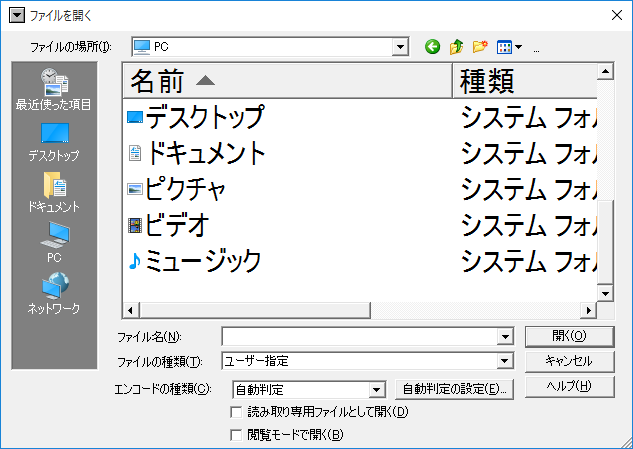The width and height of the screenshot is (633, 449).
Task: Click the 種類 column header
Action: click(524, 81)
